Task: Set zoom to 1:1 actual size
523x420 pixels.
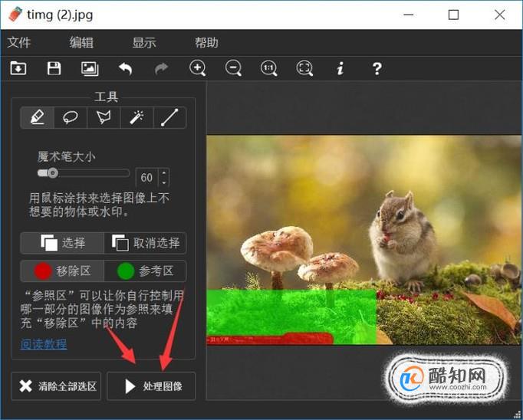Action: click(x=269, y=68)
